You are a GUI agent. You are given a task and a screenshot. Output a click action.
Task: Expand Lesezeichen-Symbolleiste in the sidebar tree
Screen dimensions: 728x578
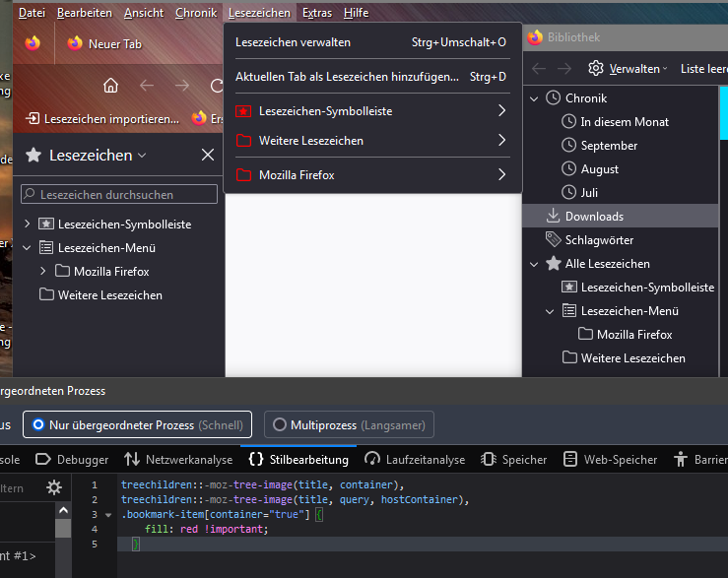(x=27, y=225)
